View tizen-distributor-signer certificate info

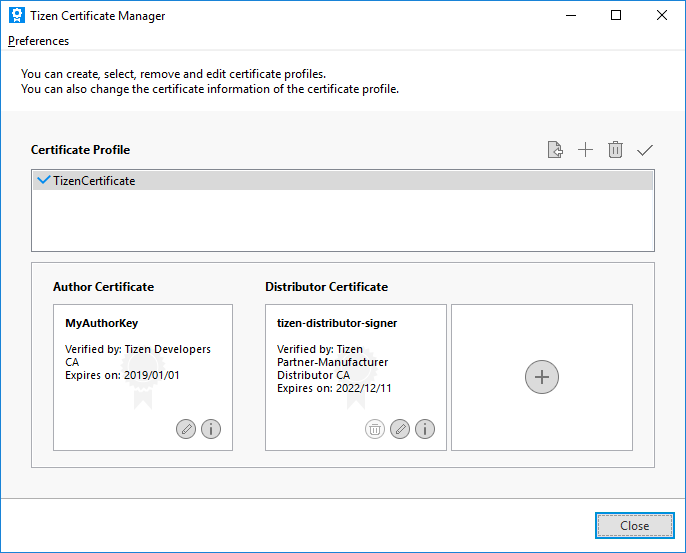pos(425,429)
